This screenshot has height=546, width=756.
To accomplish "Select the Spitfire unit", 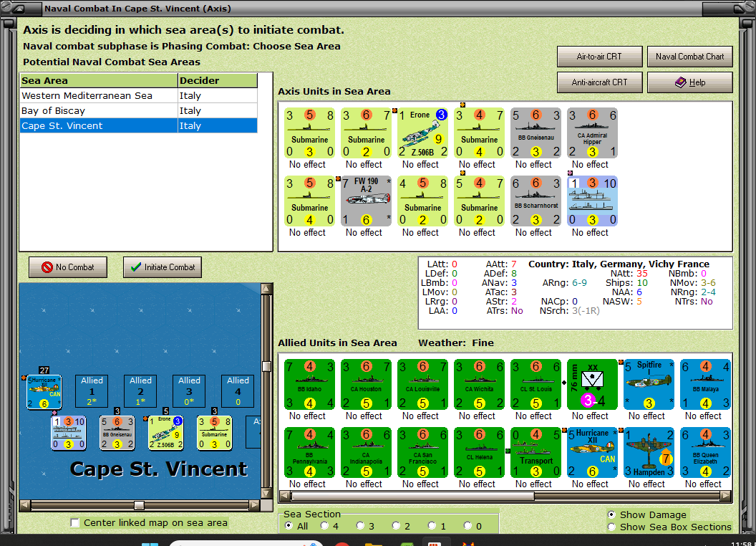I will tap(649, 384).
